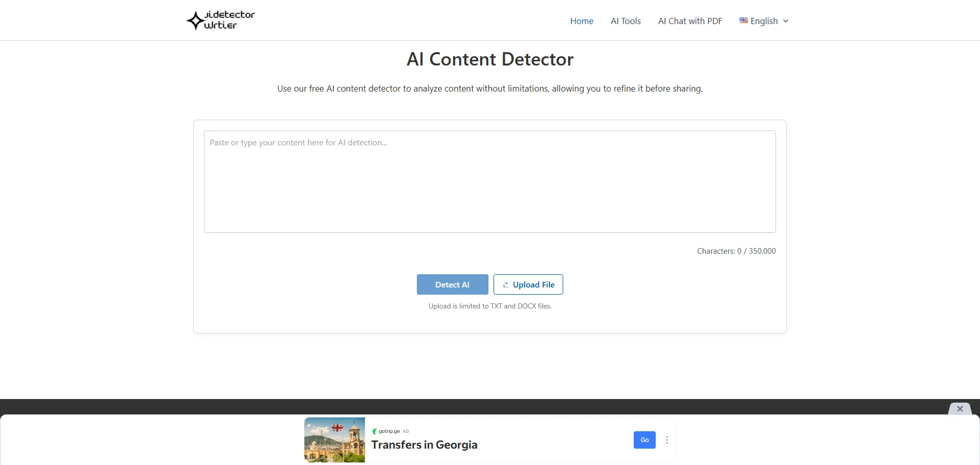Click the star logo icon in header
The height and width of the screenshot is (465, 980).
(x=195, y=20)
